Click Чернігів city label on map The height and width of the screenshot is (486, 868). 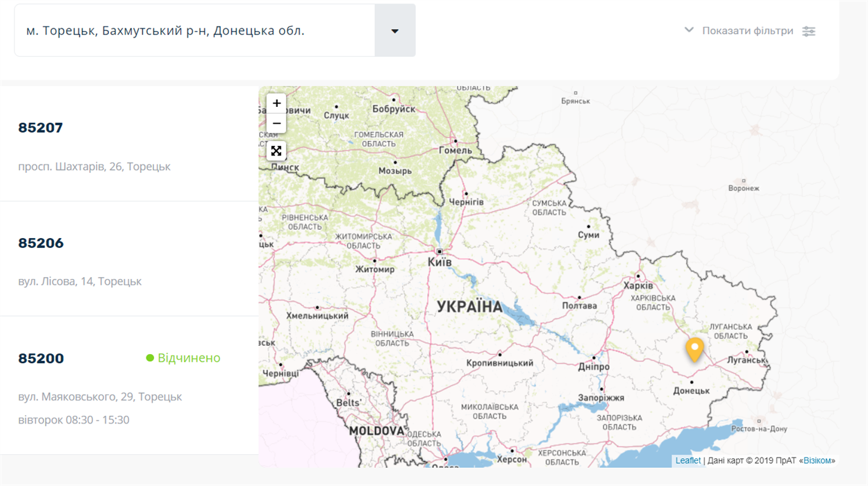pos(467,202)
